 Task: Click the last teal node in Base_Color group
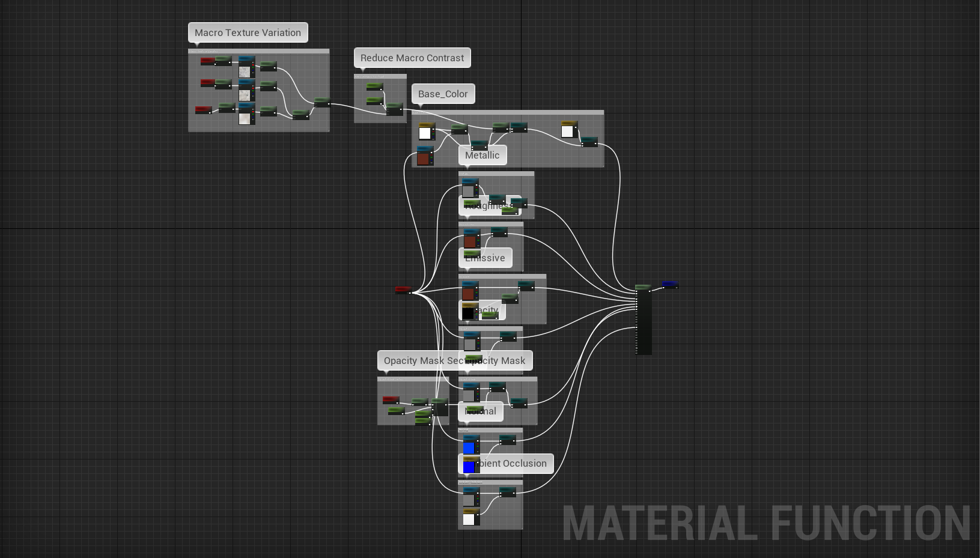coord(589,142)
